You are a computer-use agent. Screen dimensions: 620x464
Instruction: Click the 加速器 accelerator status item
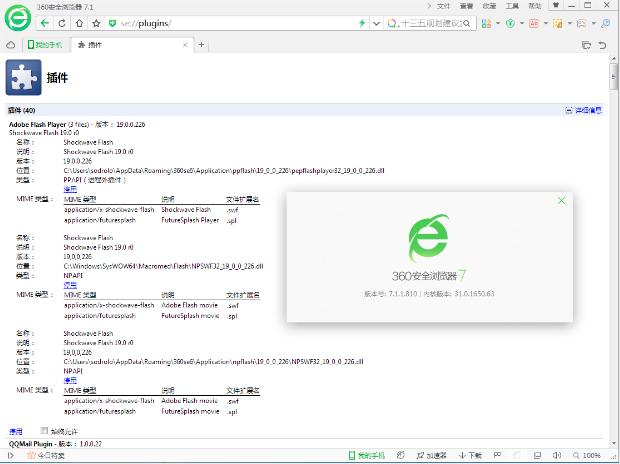pos(431,456)
